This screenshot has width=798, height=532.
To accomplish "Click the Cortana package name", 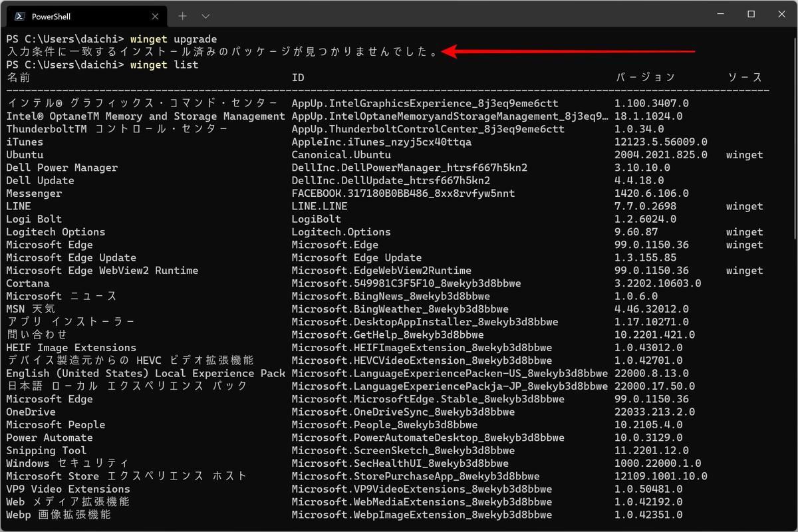I will (x=28, y=283).
